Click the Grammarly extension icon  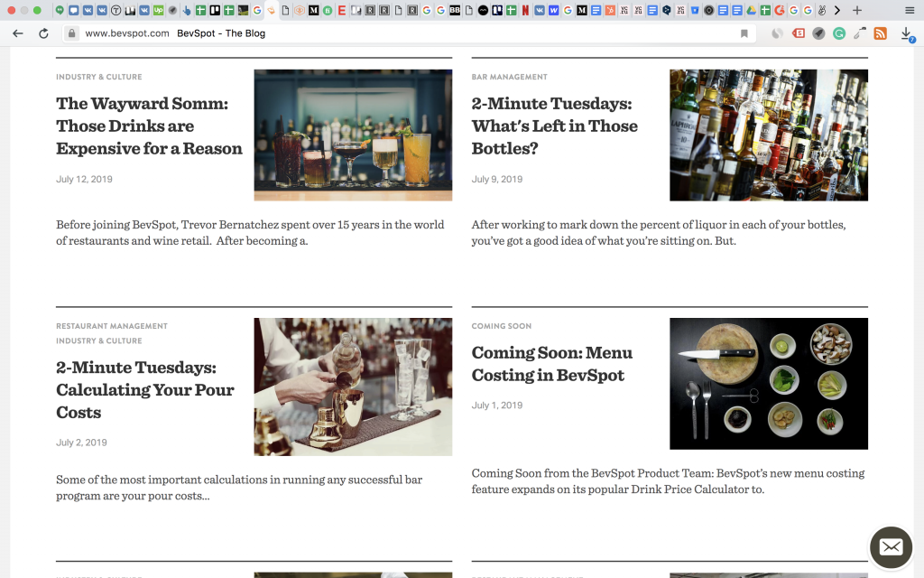839,33
